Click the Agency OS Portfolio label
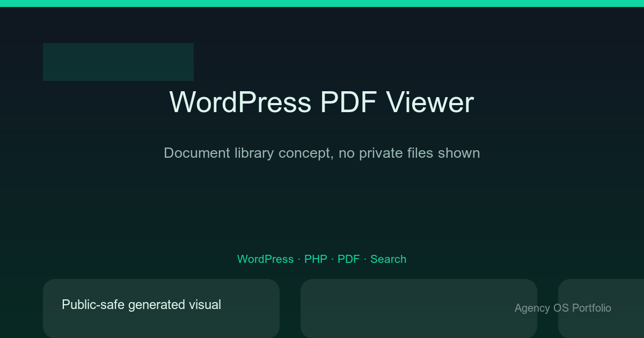 click(x=562, y=308)
